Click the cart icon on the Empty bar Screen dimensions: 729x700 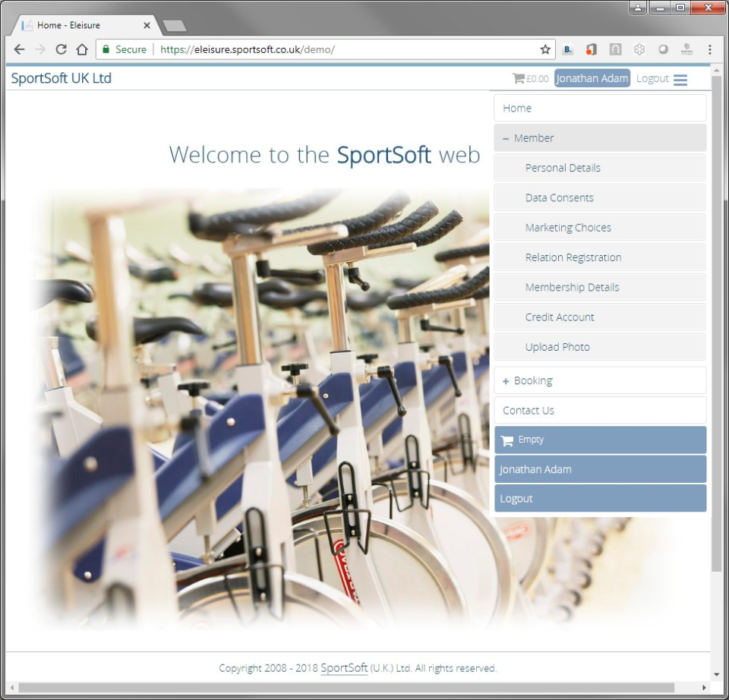[507, 440]
